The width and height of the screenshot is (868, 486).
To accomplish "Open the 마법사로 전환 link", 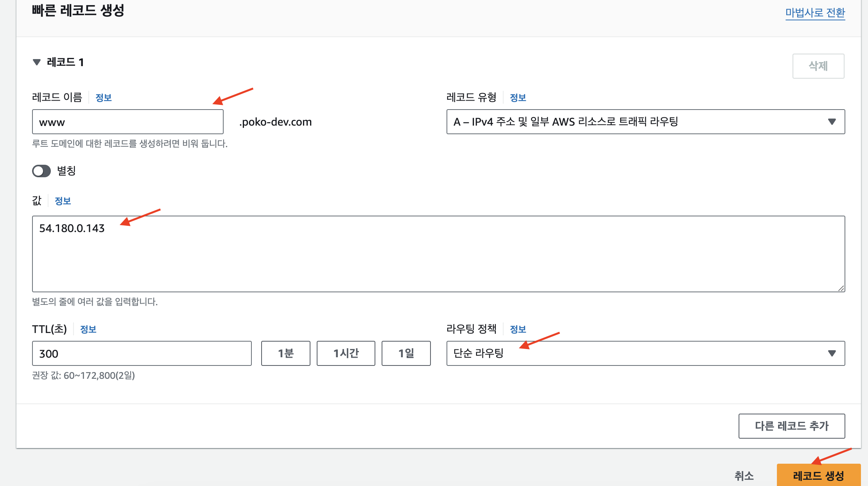I will coord(815,13).
